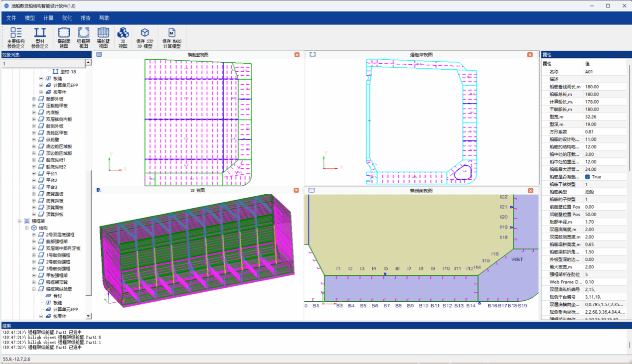This screenshot has height=364, width=632.
Task: Select 平台2 in the object tree
Action: click(51, 180)
